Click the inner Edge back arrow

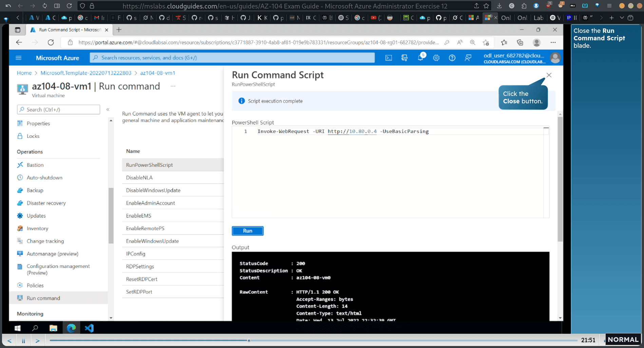(x=19, y=42)
